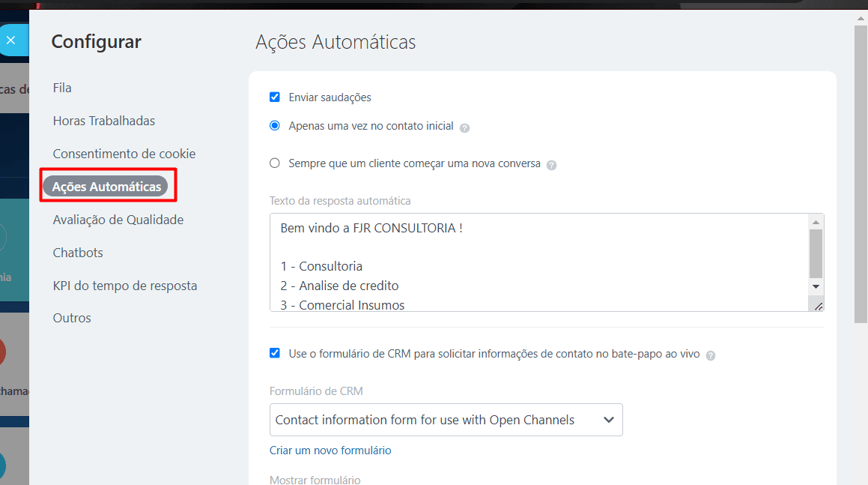Disable 'Use o formulário de CRM' option

coord(275,352)
